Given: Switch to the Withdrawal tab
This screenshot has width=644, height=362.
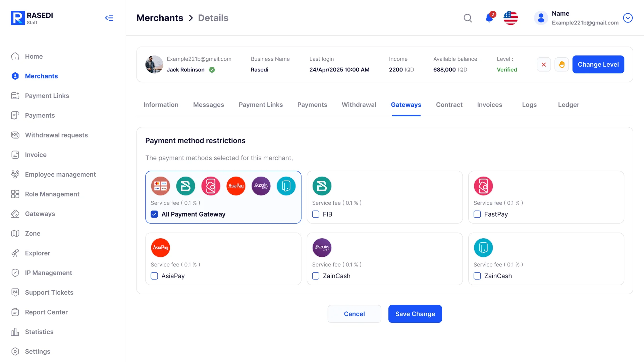Looking at the screenshot, I should click(x=359, y=105).
